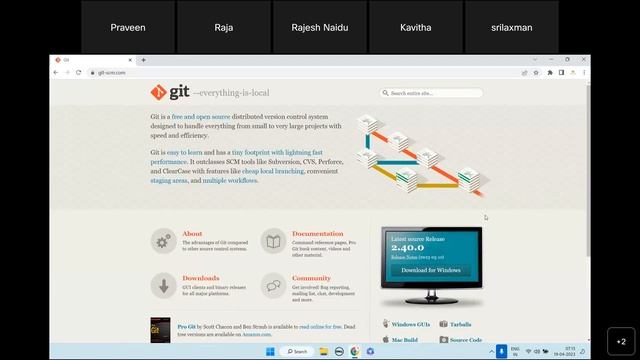Follow the 'cheap local branching' link
640x360 pixels.
[273, 171]
